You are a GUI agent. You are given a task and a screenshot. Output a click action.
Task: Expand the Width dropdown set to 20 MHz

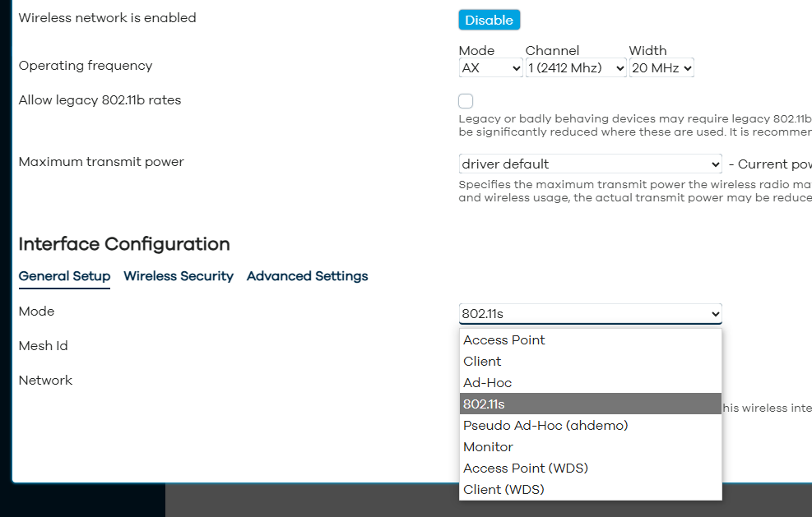pos(661,68)
